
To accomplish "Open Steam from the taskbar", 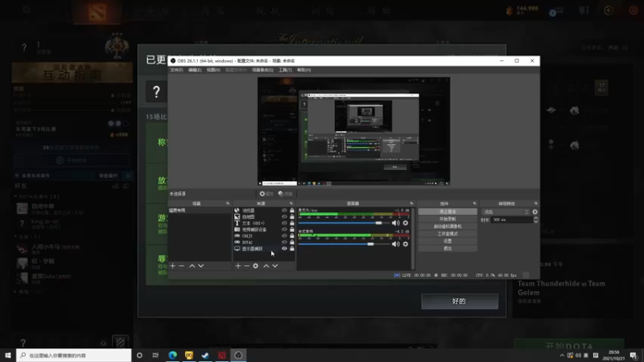I will coord(205,355).
